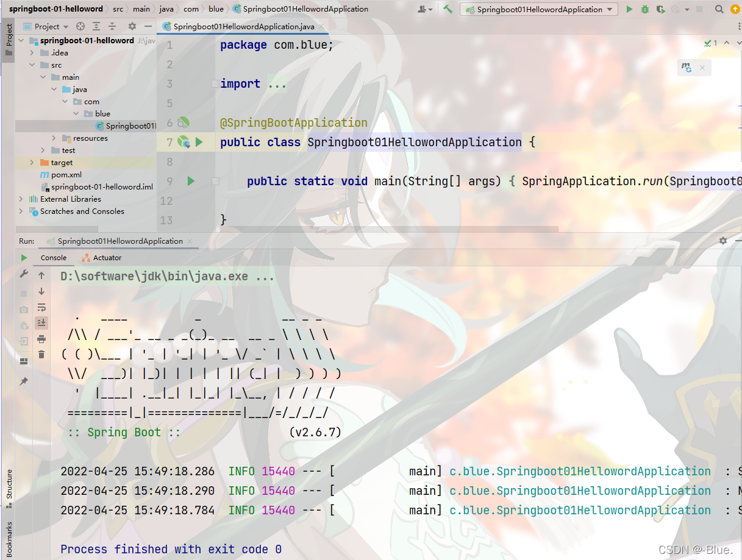Viewport: 742px width, 560px height.
Task: Select pom.xml in project tree
Action: [x=66, y=175]
